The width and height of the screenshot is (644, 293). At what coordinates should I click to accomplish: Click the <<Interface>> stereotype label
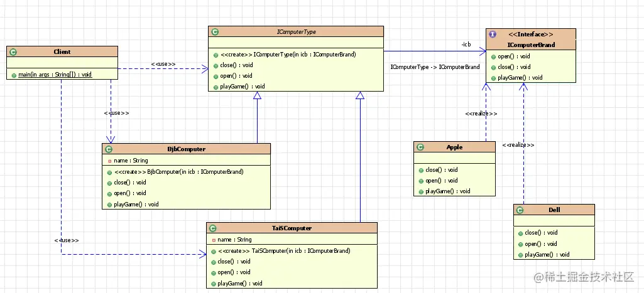tap(531, 35)
